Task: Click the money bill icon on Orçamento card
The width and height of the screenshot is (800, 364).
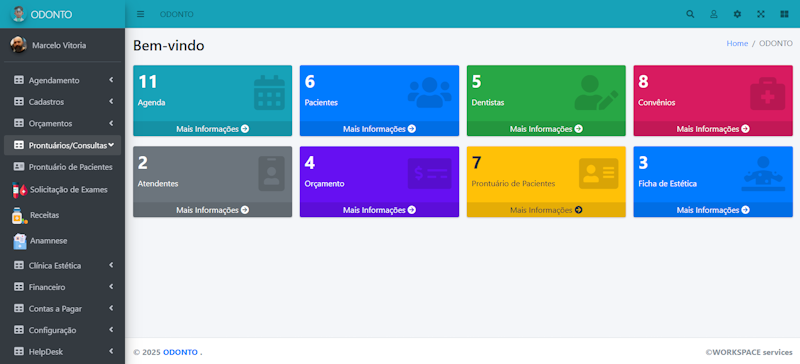Action: (x=430, y=174)
